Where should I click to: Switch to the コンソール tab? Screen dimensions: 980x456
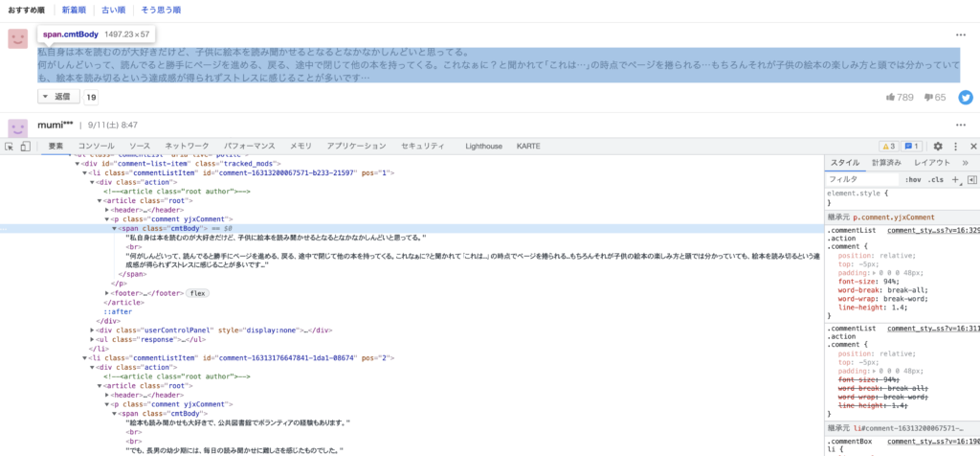coord(97,146)
